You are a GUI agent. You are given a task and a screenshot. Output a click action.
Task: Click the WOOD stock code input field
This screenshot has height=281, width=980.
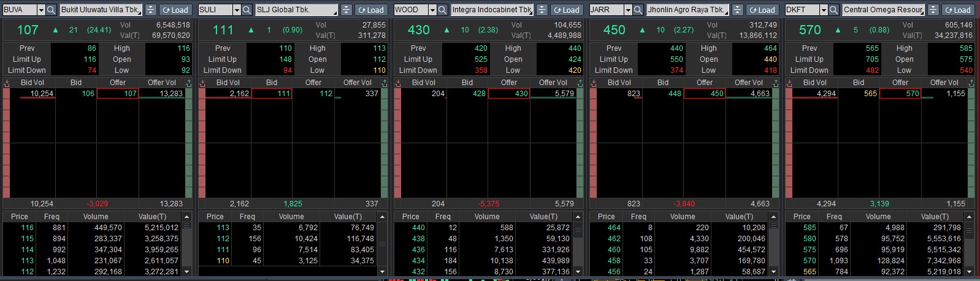point(410,10)
